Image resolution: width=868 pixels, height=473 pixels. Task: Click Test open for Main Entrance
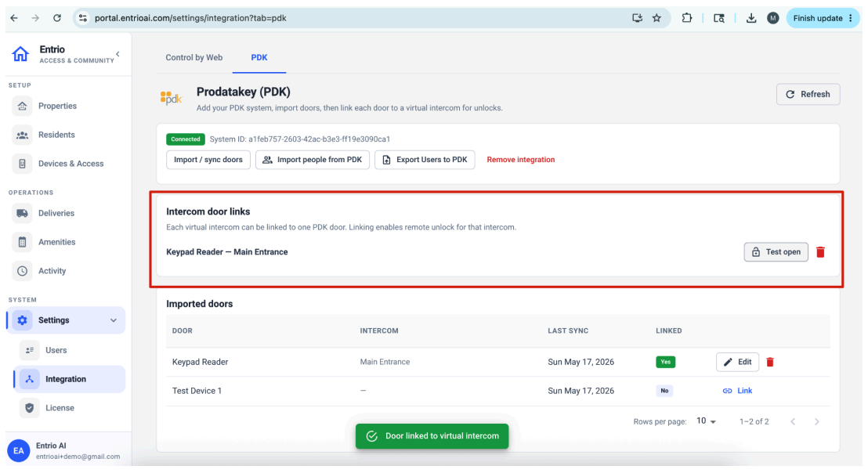click(776, 251)
